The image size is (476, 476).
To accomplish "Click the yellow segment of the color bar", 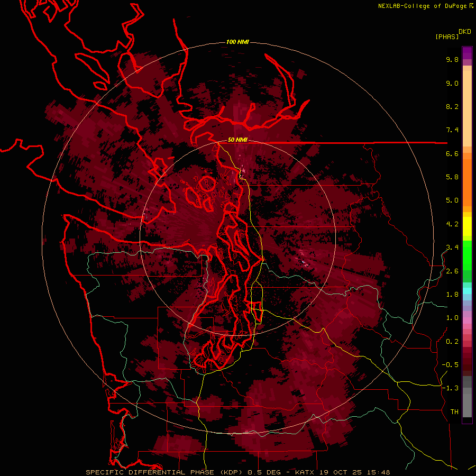I will click(x=467, y=226).
